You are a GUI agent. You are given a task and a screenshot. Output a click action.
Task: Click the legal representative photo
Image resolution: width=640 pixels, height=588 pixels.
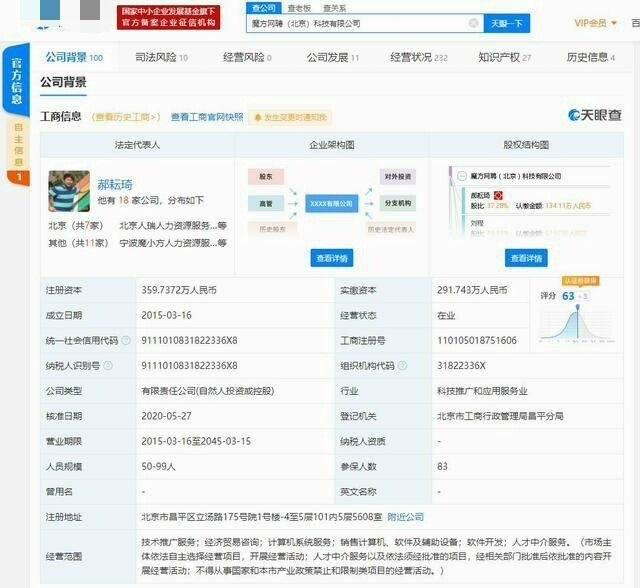click(x=69, y=191)
